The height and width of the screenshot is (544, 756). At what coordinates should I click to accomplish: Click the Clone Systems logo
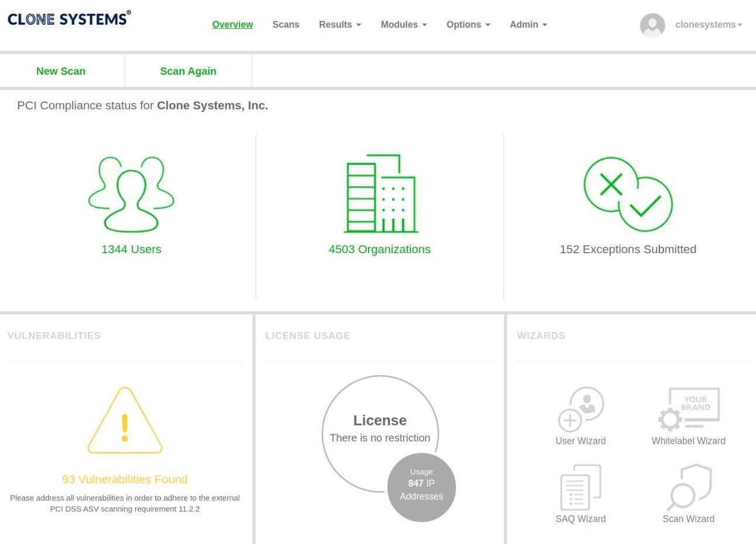click(69, 18)
